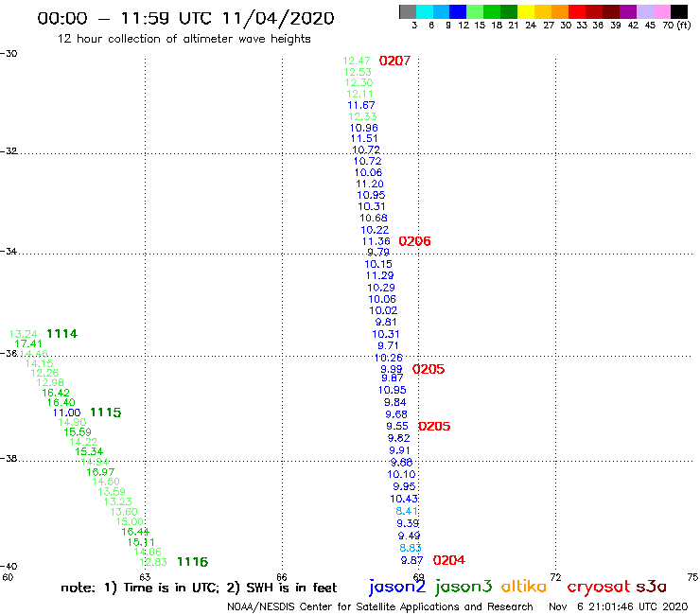
Task: Click the light-blue 8.41 wave height value
Action: pos(407,511)
